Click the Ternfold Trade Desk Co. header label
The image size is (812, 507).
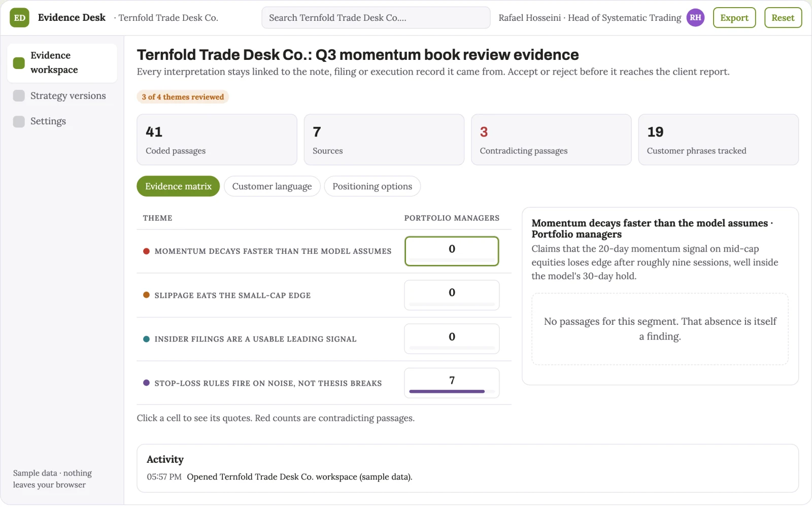click(168, 18)
